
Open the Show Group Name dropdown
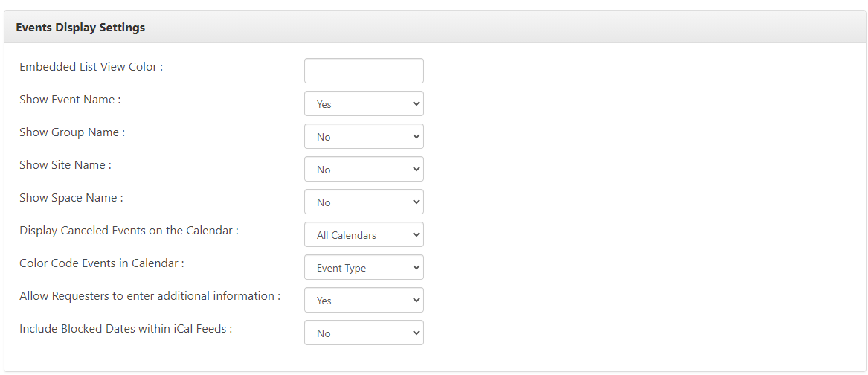click(364, 136)
